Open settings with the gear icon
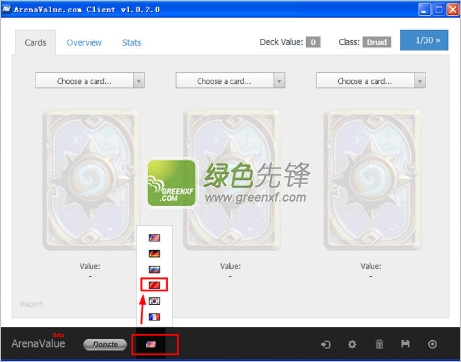This screenshot has width=461, height=362. 352,344
